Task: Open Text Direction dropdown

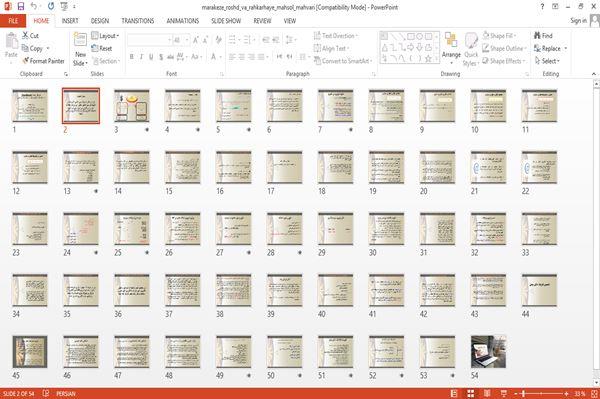Action: click(x=336, y=36)
